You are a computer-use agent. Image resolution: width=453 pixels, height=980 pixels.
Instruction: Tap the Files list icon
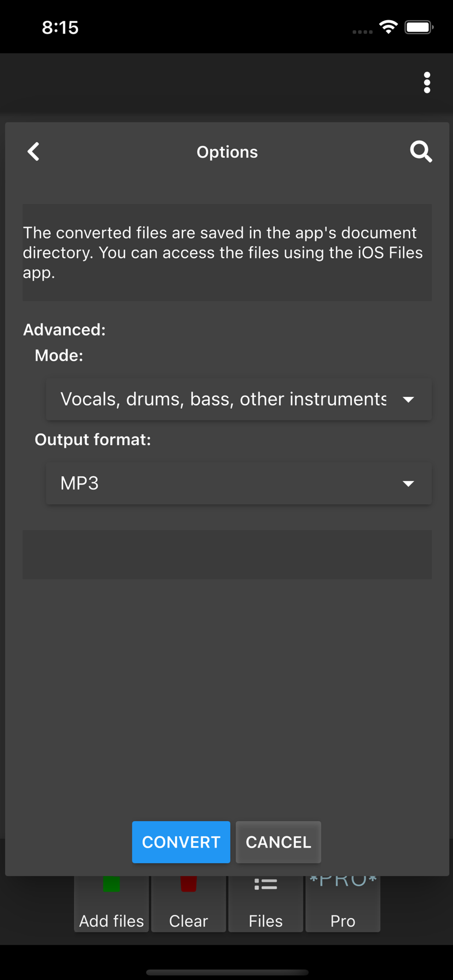coord(265,885)
